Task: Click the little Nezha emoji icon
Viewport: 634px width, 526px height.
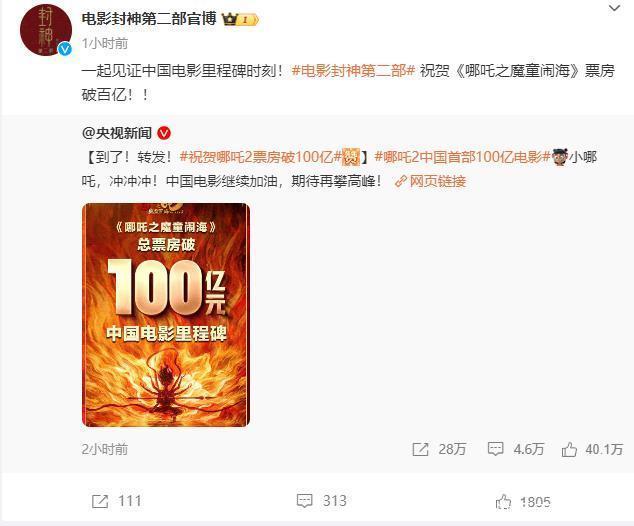Action: [x=560, y=157]
